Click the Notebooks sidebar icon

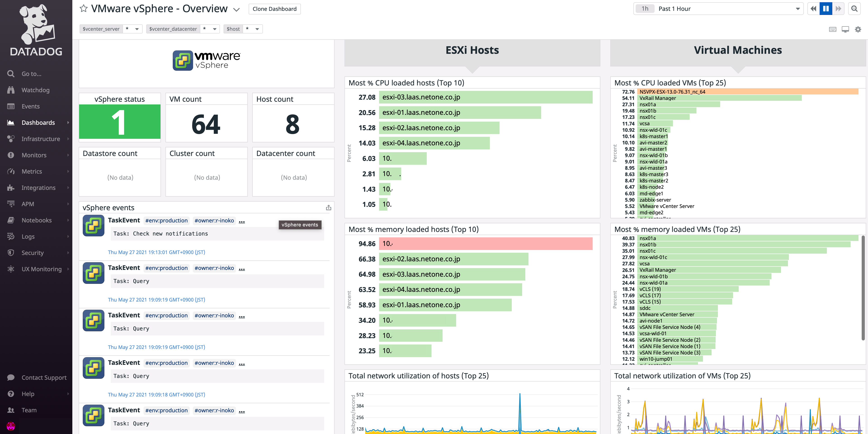coord(11,220)
